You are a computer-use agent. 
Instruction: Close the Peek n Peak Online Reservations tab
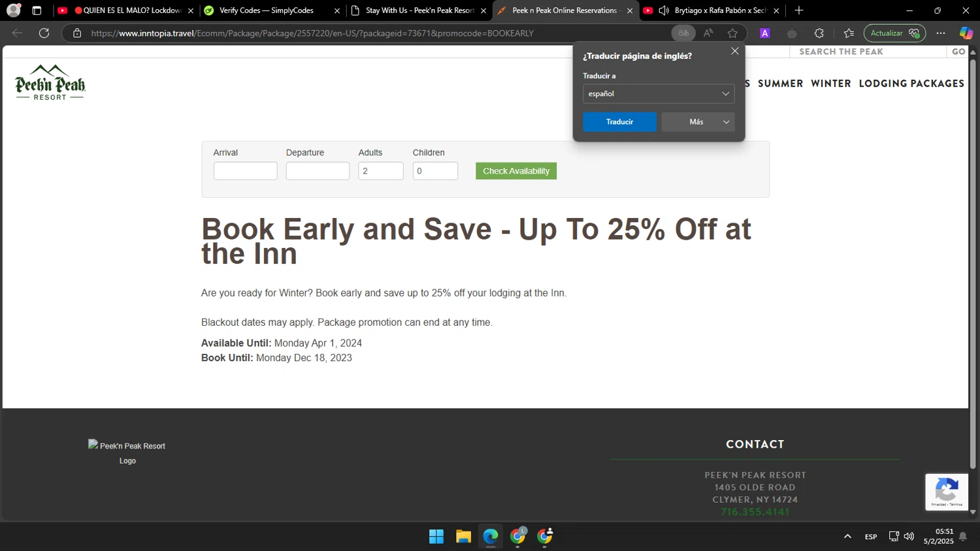click(630, 10)
